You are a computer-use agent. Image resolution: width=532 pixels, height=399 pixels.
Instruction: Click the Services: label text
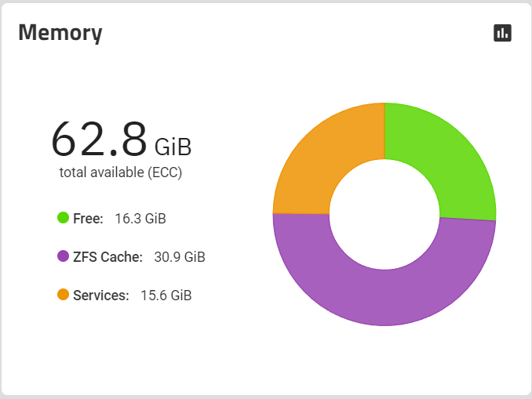101,296
